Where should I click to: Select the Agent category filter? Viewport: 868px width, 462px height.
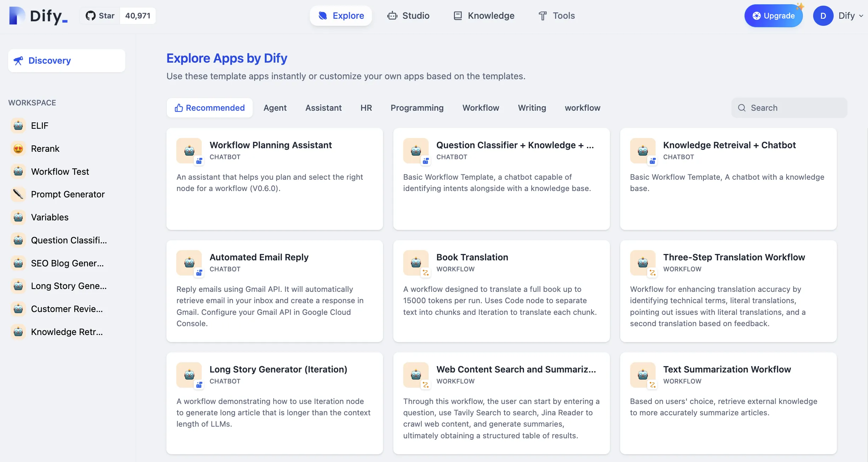pyautogui.click(x=275, y=108)
